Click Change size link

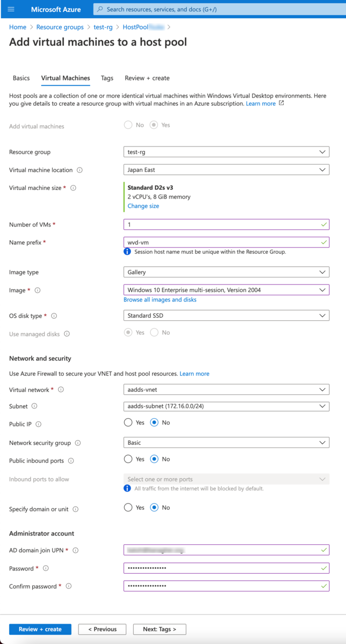pyautogui.click(x=143, y=206)
